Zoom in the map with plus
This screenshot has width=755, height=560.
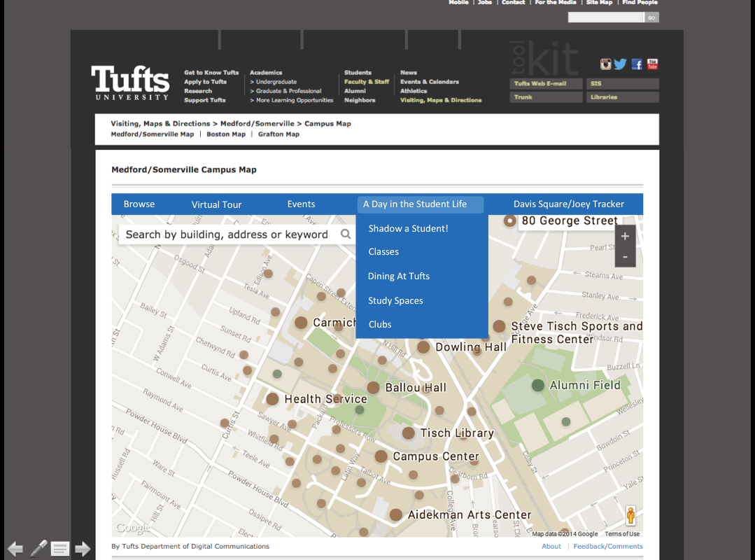[x=625, y=237]
